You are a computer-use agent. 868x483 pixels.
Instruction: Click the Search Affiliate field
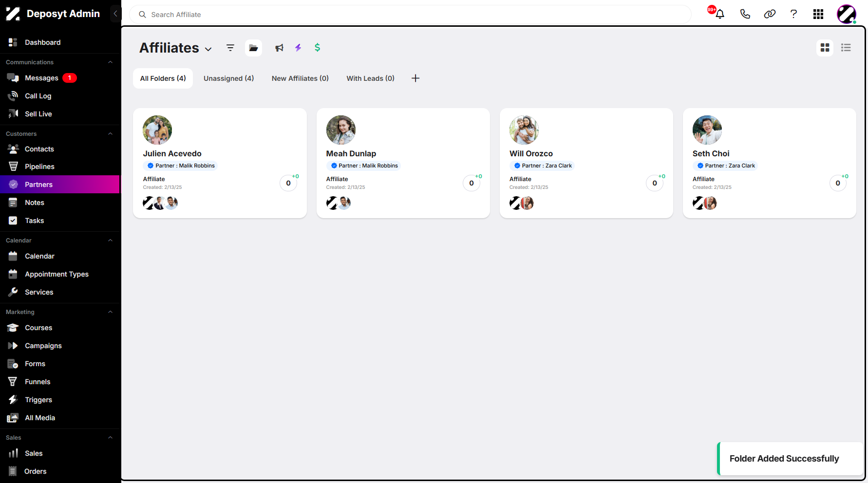[x=410, y=15]
